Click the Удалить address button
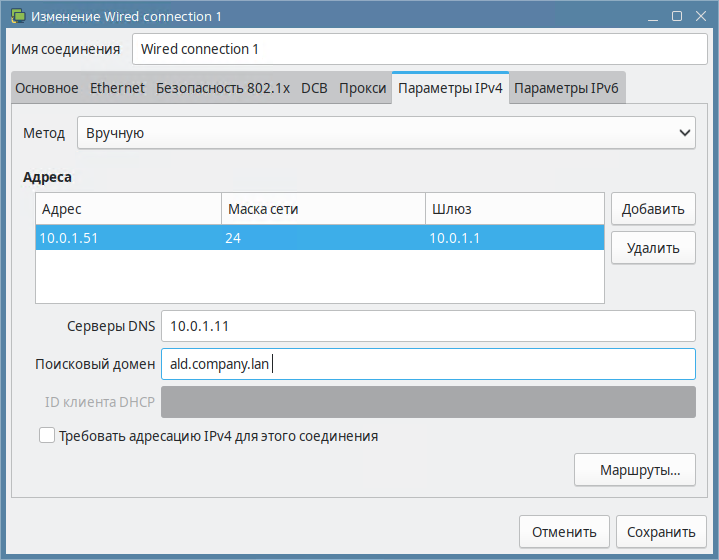719x560 pixels. pos(653,248)
